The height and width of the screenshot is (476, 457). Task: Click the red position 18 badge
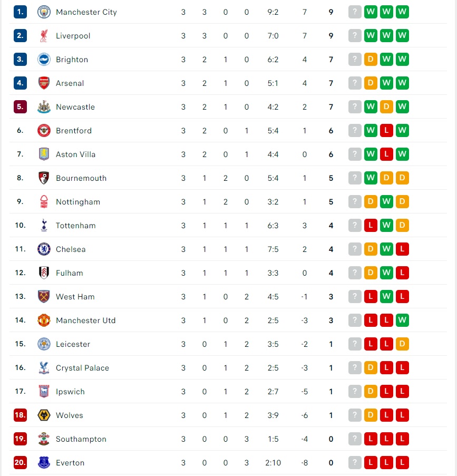[20, 415]
